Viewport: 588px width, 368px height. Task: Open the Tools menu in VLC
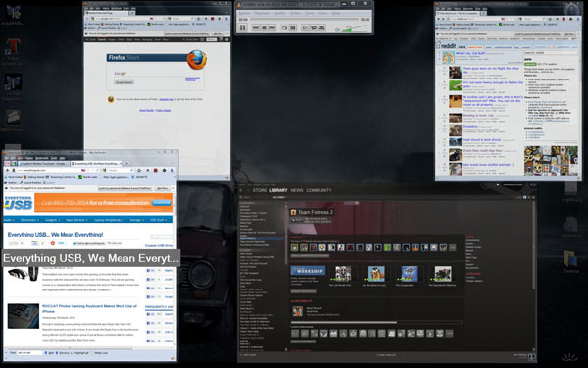pos(310,13)
